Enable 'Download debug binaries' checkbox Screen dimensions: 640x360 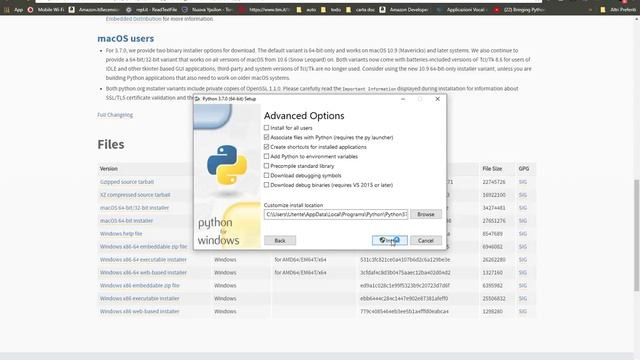tap(267, 185)
